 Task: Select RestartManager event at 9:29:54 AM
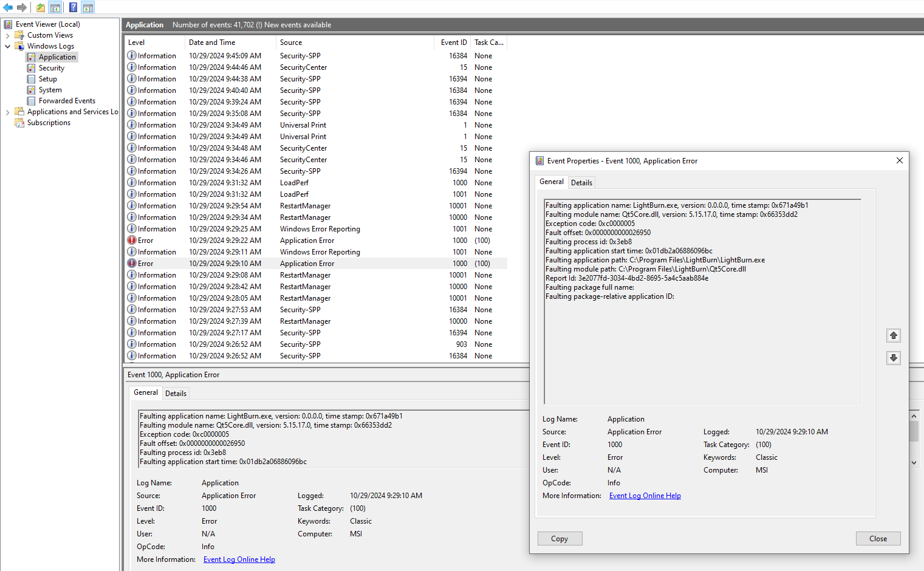pos(316,206)
